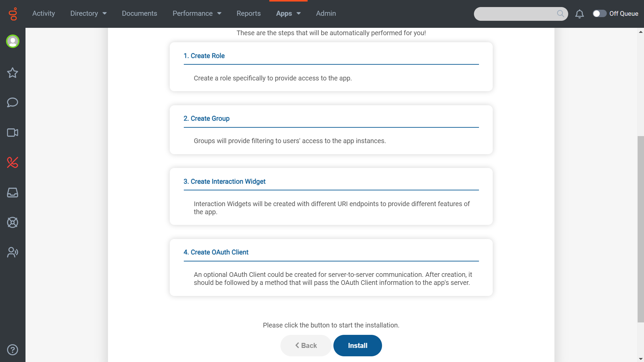The width and height of the screenshot is (644, 362).
Task: Start installation with the Install button
Action: [x=358, y=346]
